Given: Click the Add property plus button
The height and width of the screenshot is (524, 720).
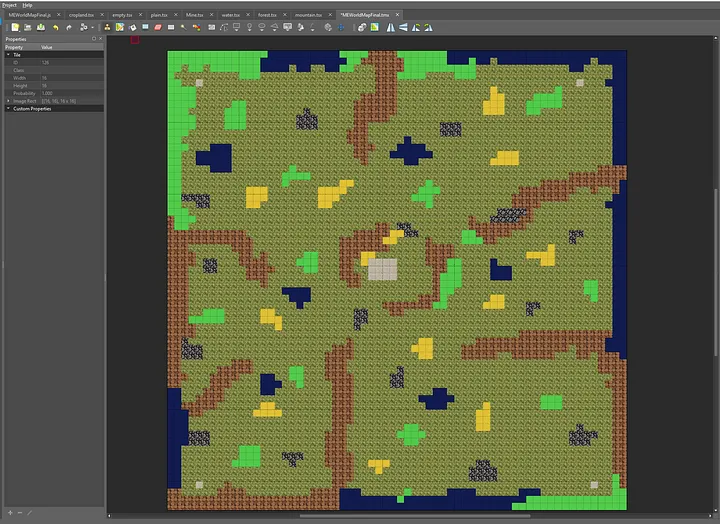Looking at the screenshot, I should point(7,513).
